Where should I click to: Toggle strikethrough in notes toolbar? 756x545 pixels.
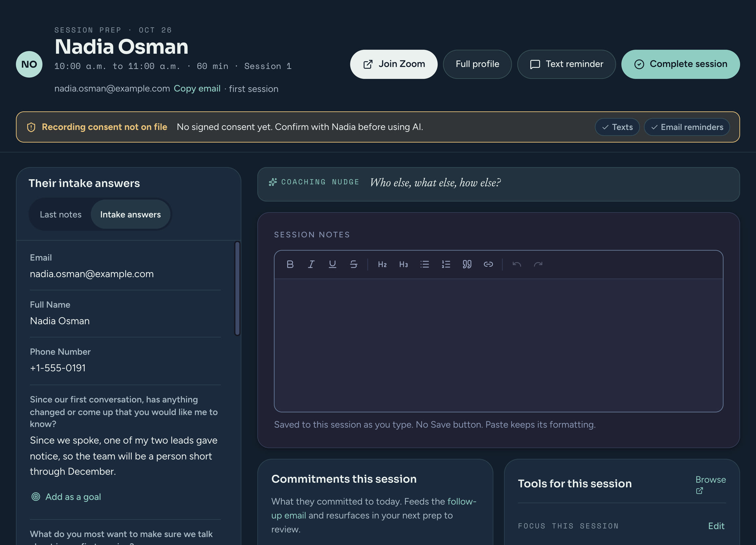pos(353,264)
